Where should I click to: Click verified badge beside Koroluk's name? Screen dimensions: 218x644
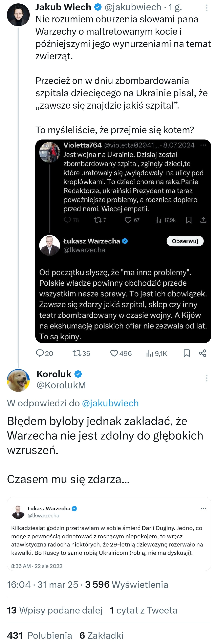78,374
